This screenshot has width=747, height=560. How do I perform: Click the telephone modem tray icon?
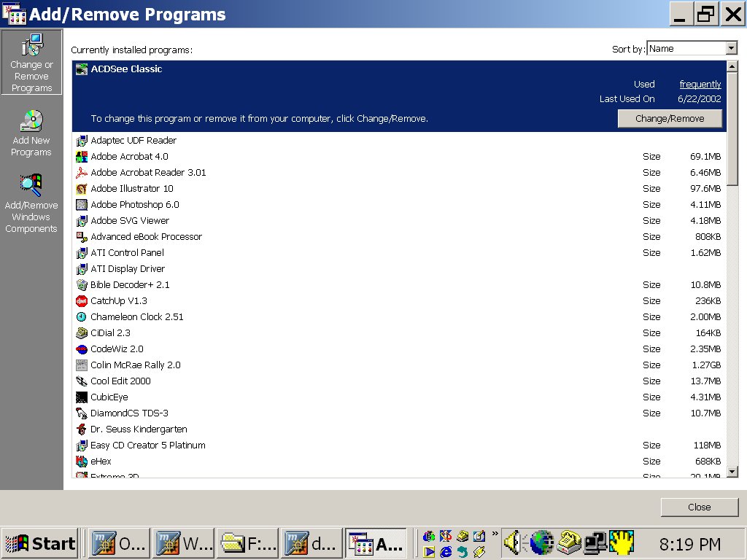click(568, 542)
